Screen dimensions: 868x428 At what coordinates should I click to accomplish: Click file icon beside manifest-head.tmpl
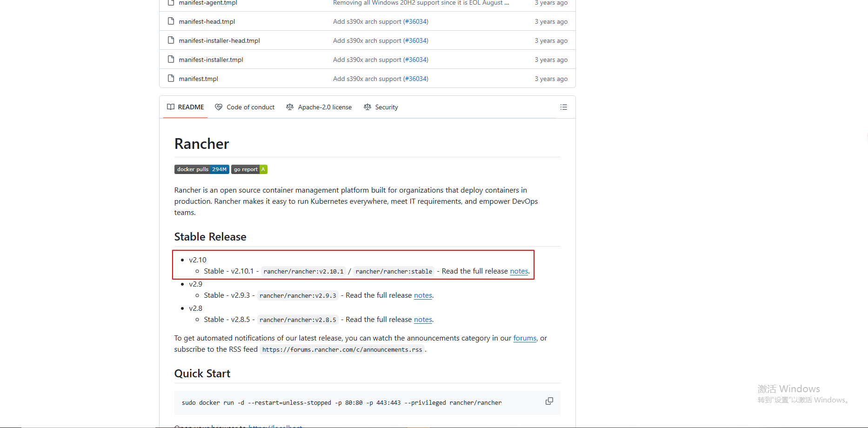pos(171,21)
